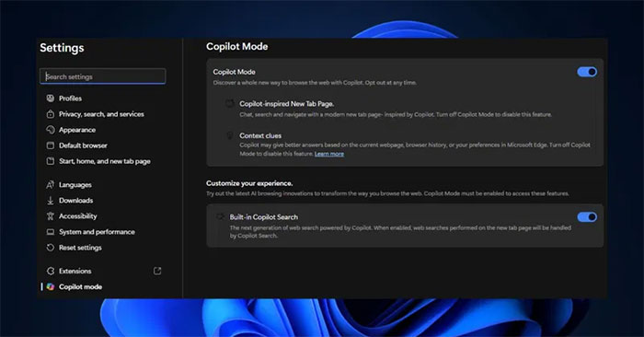Click the Accessibility figure icon
This screenshot has height=337, width=644.
[x=50, y=216]
